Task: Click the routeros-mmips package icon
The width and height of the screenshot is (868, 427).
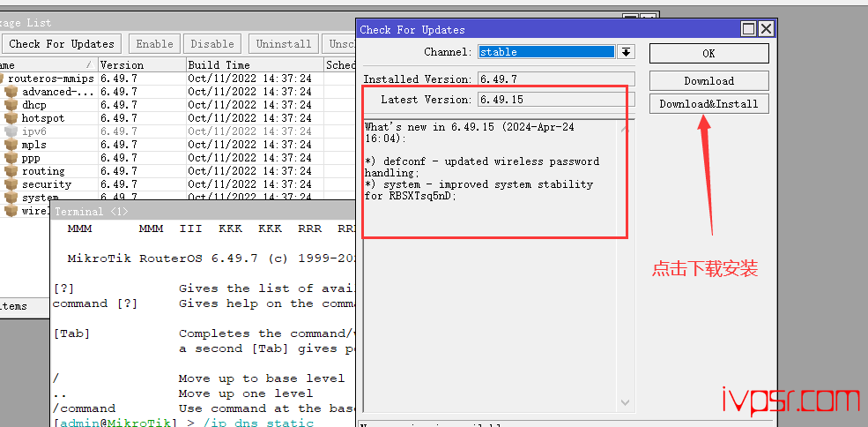Action: point(2,79)
